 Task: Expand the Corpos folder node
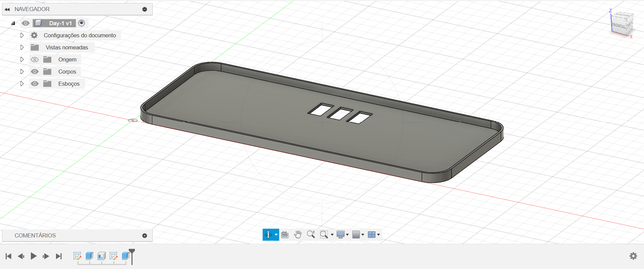click(22, 72)
